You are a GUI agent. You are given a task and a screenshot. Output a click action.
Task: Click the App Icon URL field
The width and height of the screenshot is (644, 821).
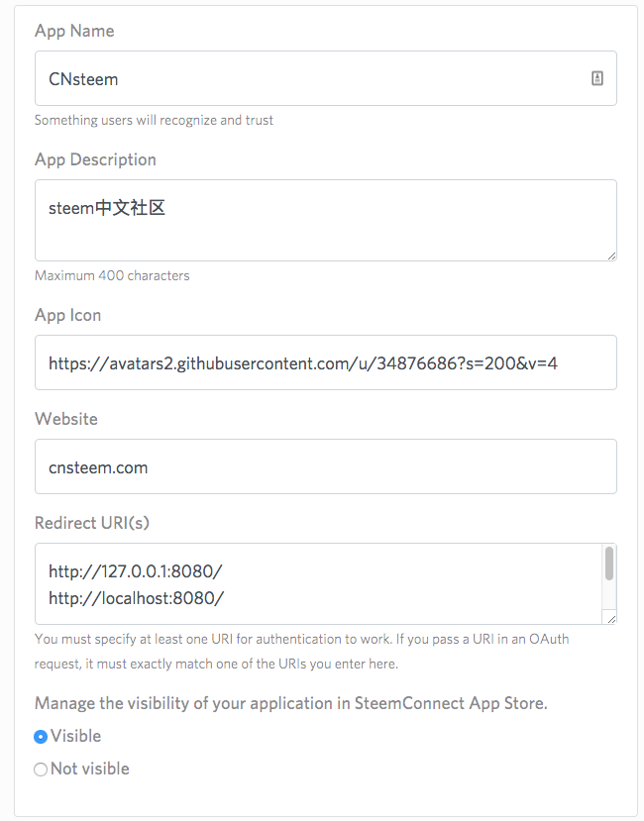(325, 362)
